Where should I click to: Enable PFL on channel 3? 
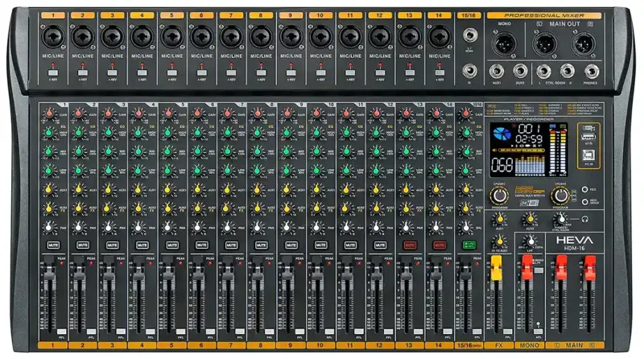(x=121, y=332)
